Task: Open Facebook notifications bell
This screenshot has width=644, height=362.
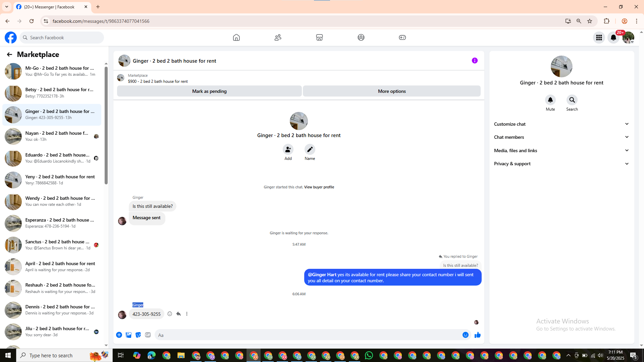Action: click(613, 38)
